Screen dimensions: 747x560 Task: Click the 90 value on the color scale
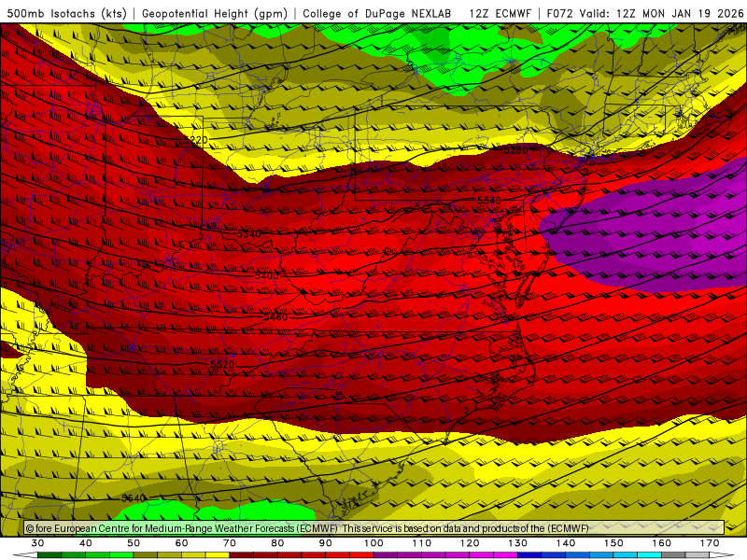(326, 543)
